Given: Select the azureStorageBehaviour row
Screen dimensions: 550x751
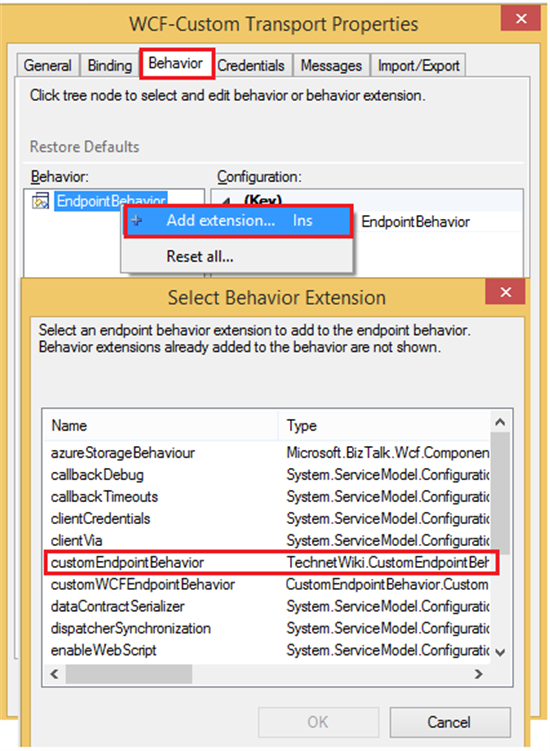Looking at the screenshot, I should tap(266, 453).
